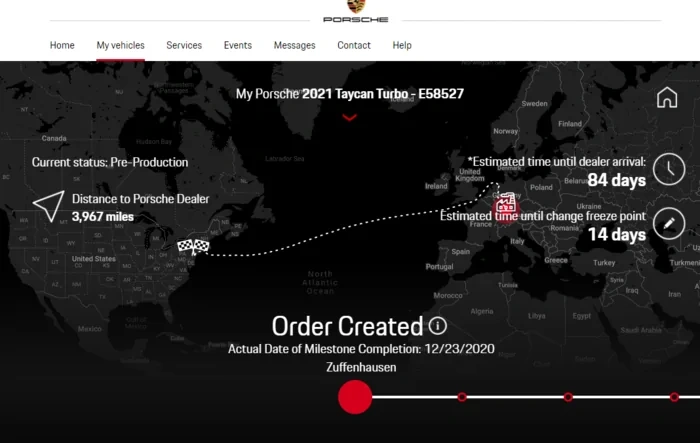The width and height of the screenshot is (700, 443).
Task: Click the "Order Created" heading
Action: [347, 326]
